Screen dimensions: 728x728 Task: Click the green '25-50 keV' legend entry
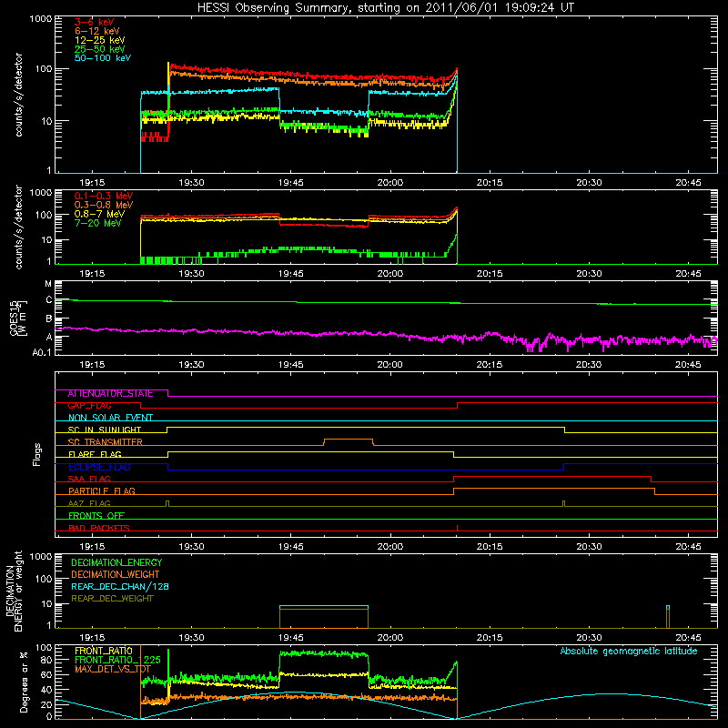(100, 49)
